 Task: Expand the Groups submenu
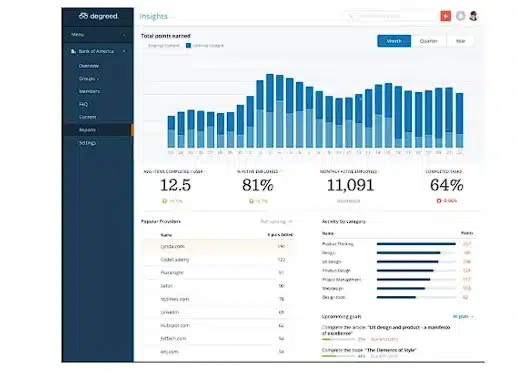[89, 79]
